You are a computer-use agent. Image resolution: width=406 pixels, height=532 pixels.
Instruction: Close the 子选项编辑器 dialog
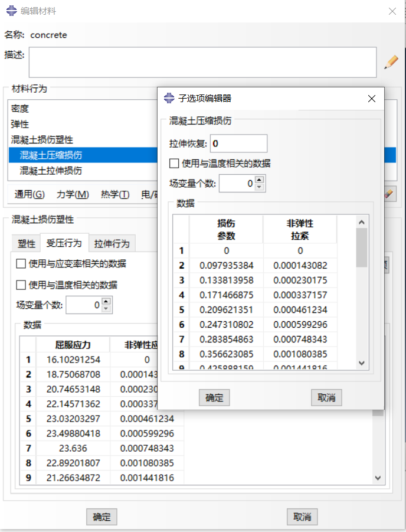[x=372, y=99]
